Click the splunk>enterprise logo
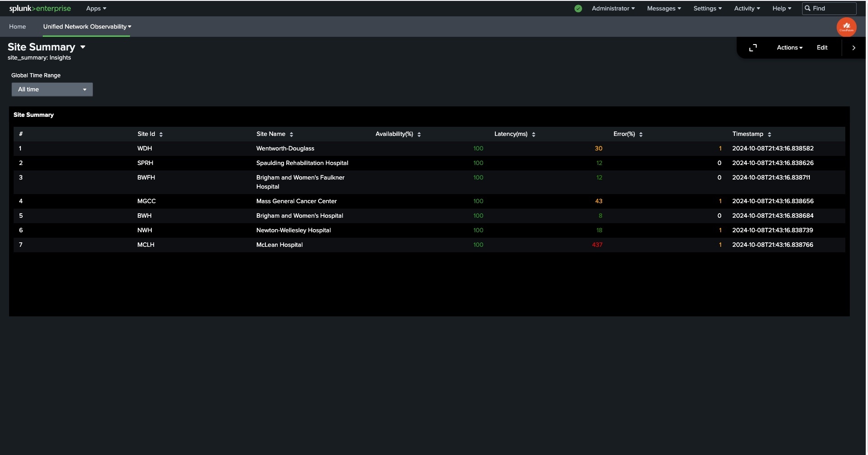The height and width of the screenshot is (455, 868). click(x=40, y=8)
